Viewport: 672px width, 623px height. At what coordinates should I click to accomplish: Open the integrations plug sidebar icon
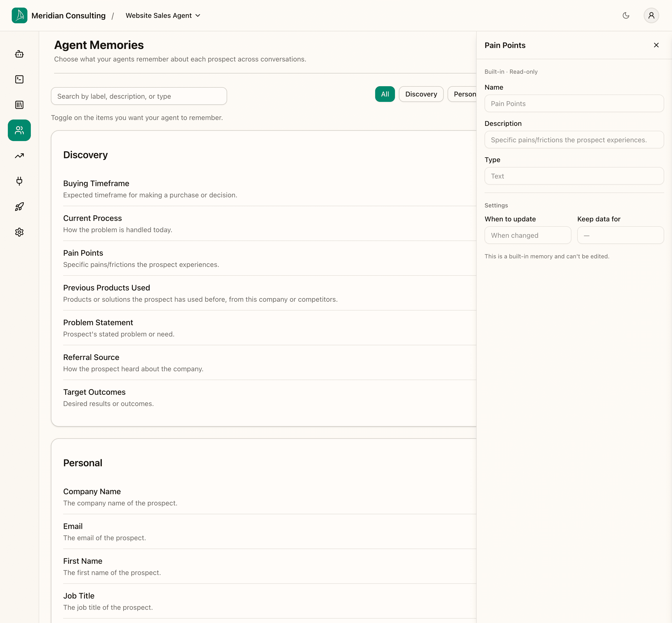(x=19, y=181)
